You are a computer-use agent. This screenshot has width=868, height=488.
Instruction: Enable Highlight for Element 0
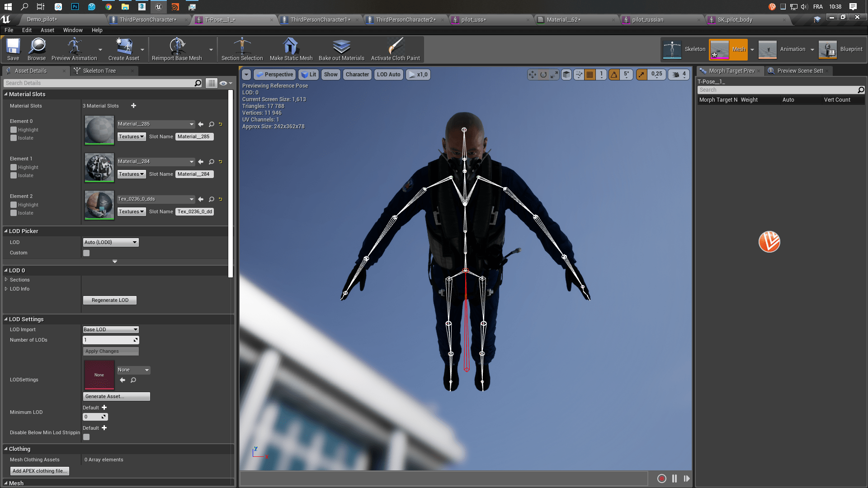click(x=14, y=130)
